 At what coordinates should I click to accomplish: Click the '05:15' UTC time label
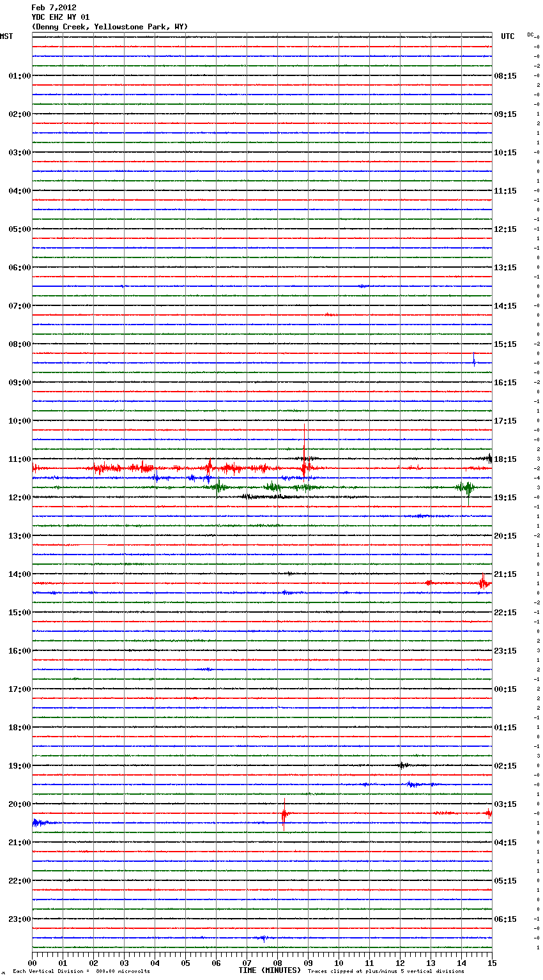coord(505,880)
